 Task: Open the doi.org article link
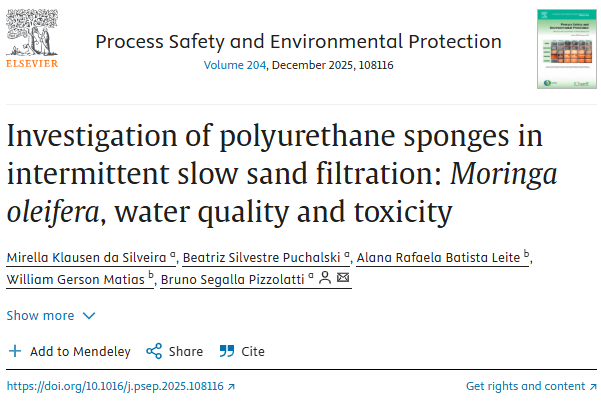pyautogui.click(x=115, y=385)
